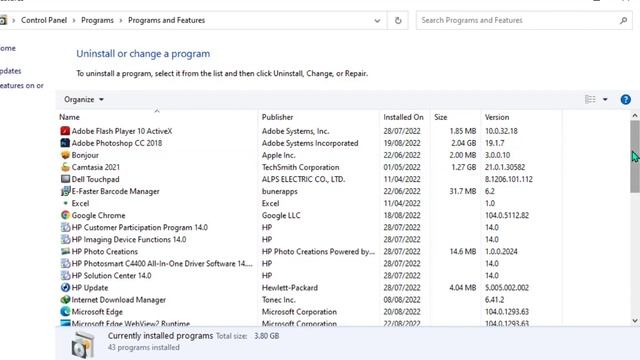This screenshot has height=360, width=640.
Task: Expand the view options dropdown arrow
Action: point(605,100)
